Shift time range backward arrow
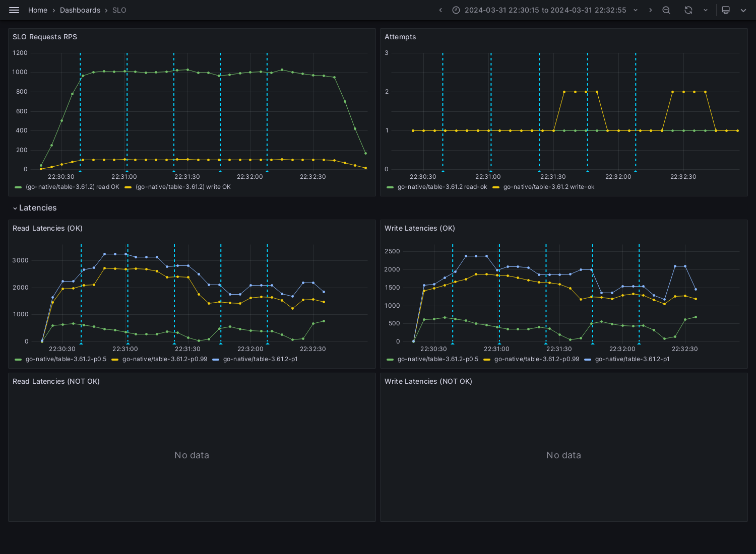The image size is (756, 554). click(x=440, y=10)
